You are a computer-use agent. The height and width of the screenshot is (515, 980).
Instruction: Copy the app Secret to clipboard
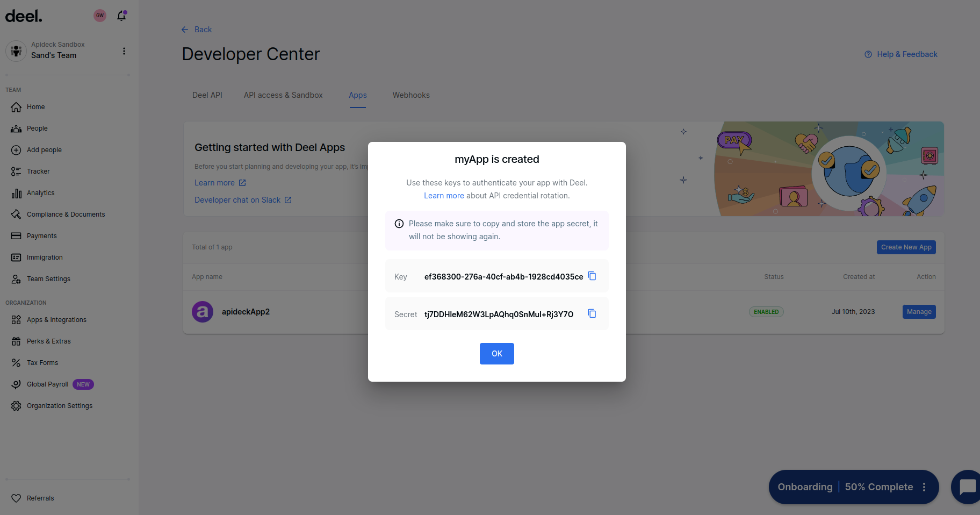coord(592,313)
